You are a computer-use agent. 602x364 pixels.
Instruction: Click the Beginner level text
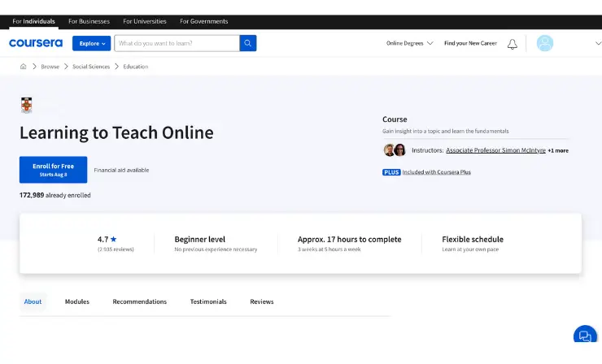tap(200, 240)
